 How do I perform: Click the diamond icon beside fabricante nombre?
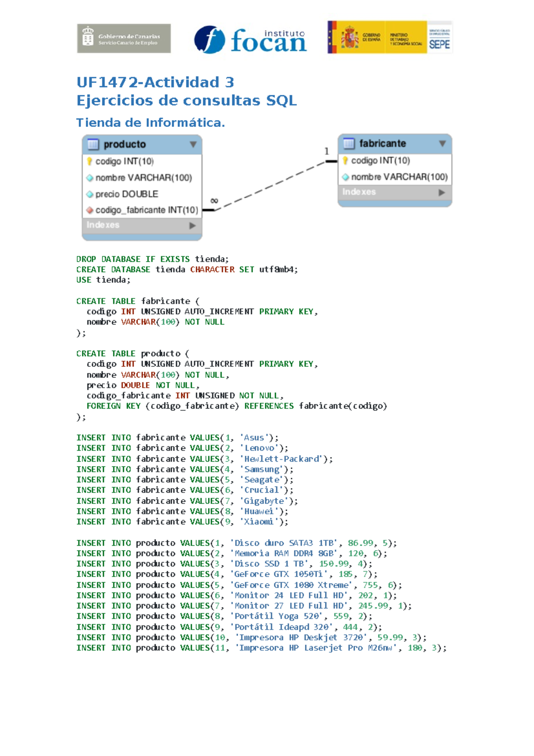pos(346,177)
